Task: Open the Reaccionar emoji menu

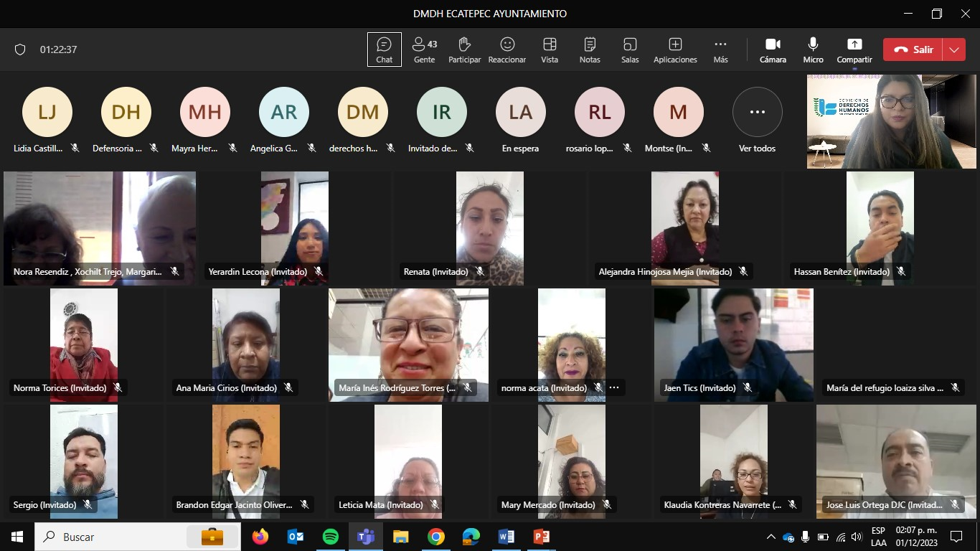Action: point(507,50)
